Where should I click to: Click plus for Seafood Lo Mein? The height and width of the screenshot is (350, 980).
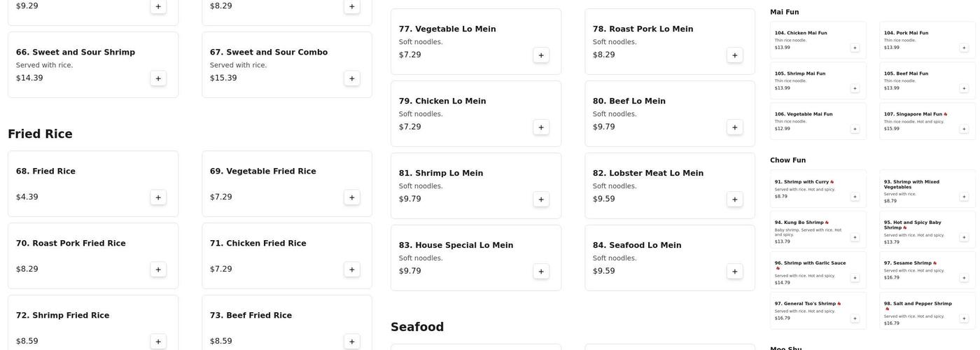[x=735, y=272]
